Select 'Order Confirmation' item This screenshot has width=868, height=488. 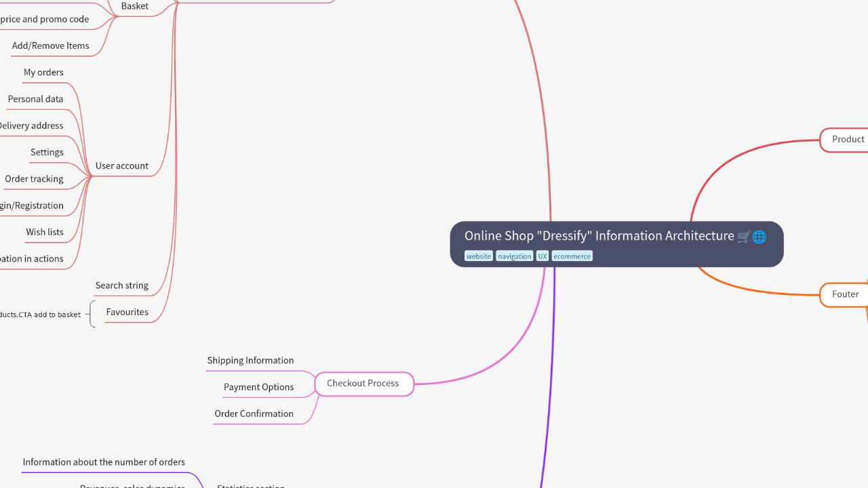coord(254,413)
